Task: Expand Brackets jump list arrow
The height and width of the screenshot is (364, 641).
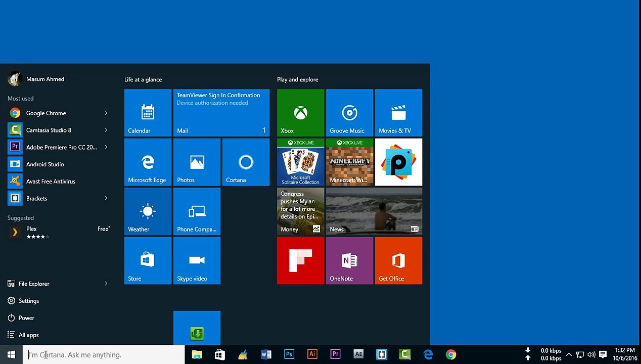Action: (x=106, y=198)
